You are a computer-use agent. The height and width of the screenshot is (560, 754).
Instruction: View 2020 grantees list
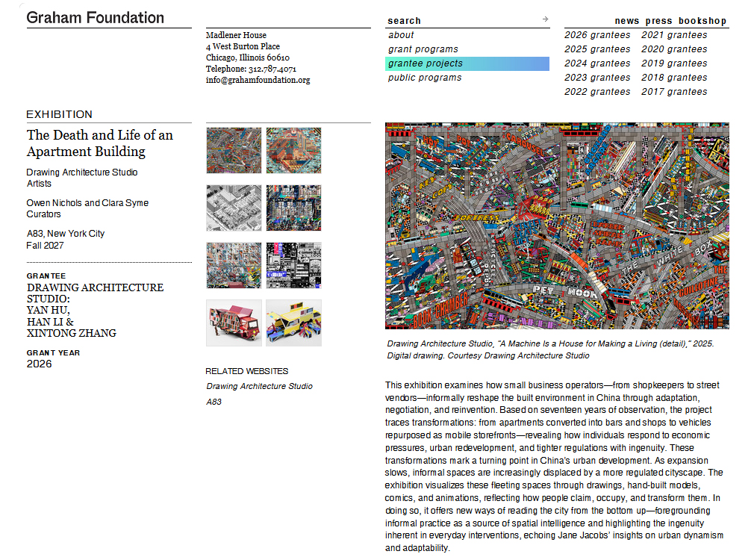click(x=673, y=49)
